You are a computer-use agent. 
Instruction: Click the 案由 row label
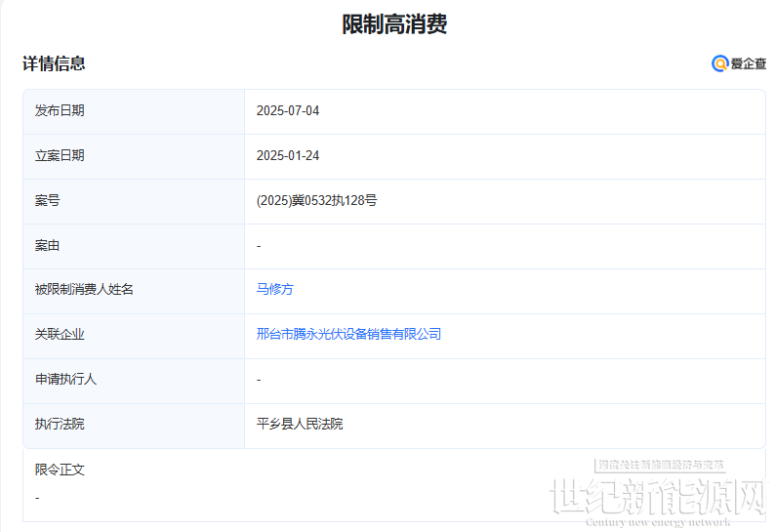point(48,245)
